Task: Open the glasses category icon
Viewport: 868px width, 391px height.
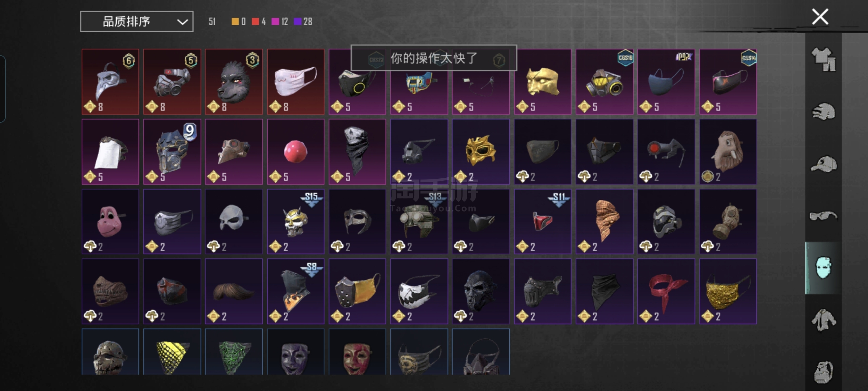Action: tap(823, 216)
